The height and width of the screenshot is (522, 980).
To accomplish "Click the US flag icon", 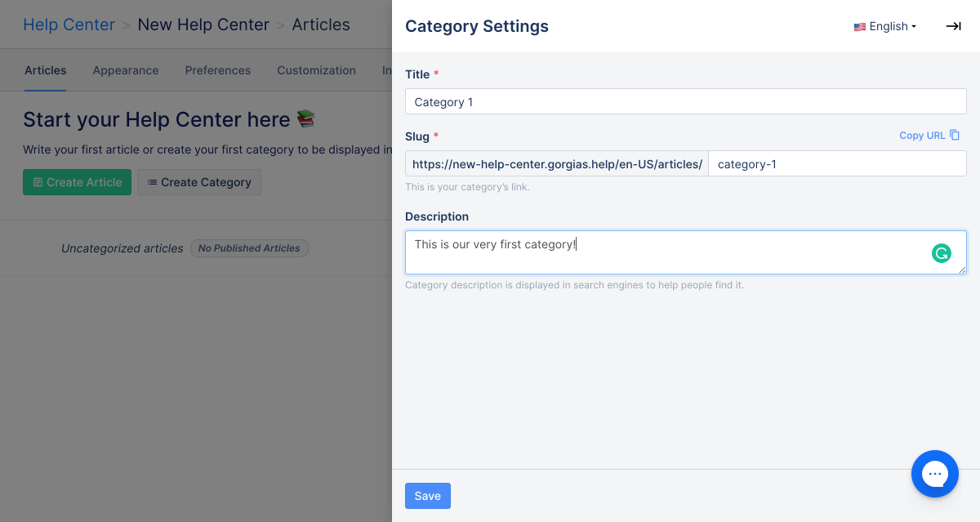I will click(x=860, y=27).
